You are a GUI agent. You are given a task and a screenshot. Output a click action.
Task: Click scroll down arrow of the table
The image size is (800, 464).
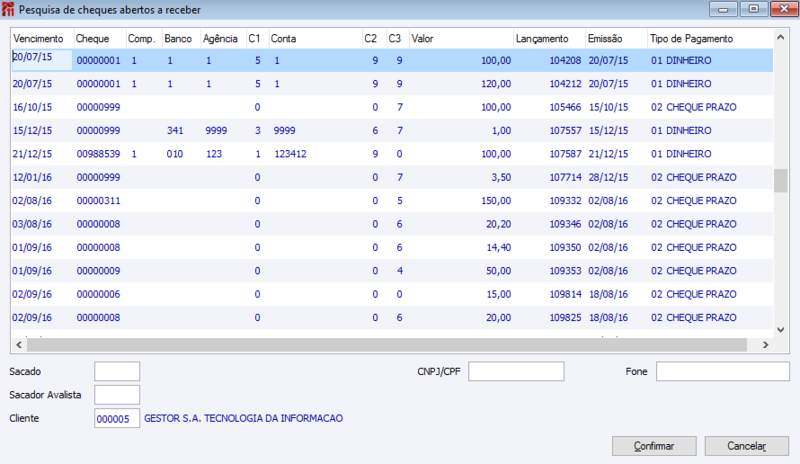point(780,330)
